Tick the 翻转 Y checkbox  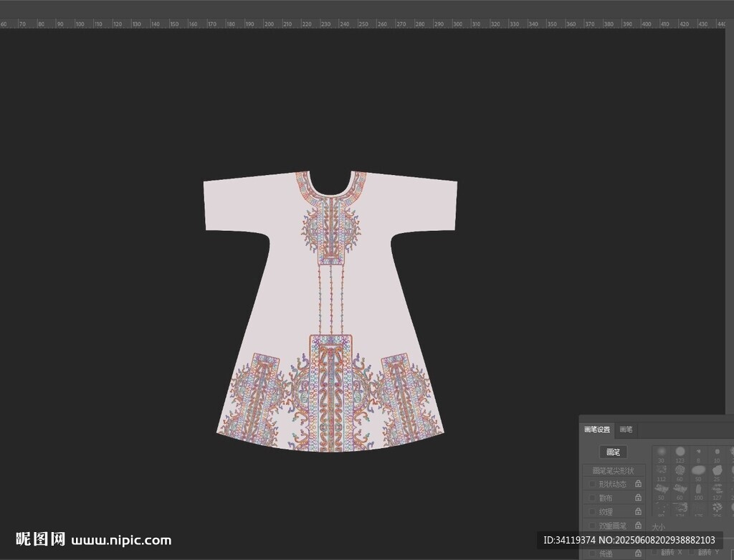pyautogui.click(x=692, y=553)
